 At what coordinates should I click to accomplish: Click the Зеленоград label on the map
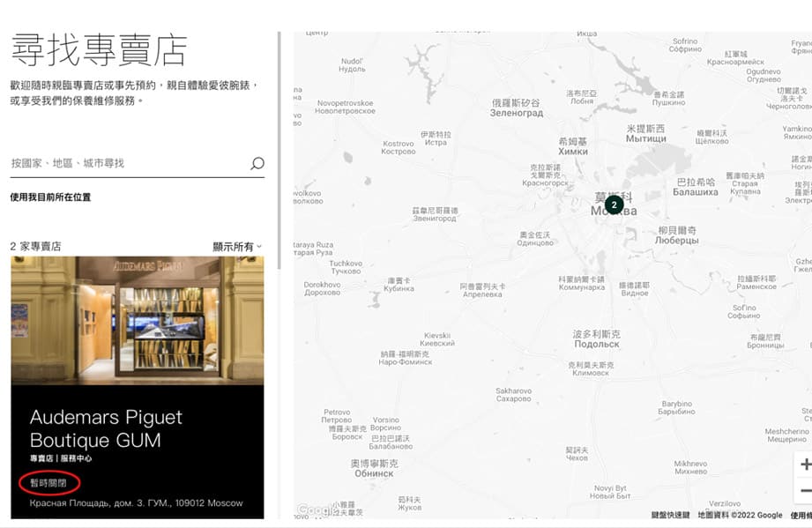click(517, 113)
